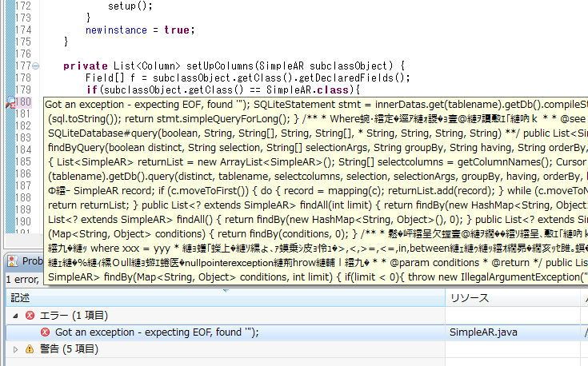Click error marker beside line 180
This screenshot has height=366, width=588.
tap(10, 102)
